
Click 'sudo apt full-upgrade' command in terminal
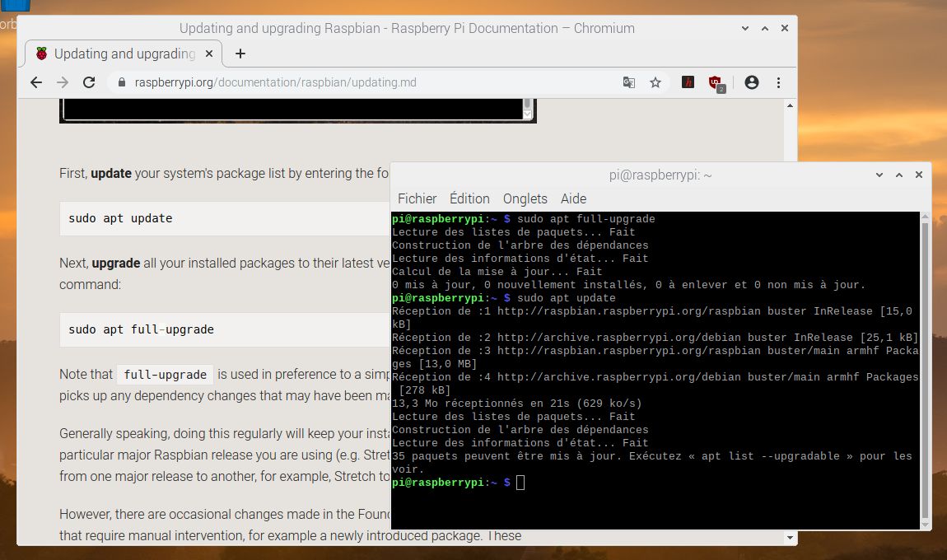[x=585, y=219]
